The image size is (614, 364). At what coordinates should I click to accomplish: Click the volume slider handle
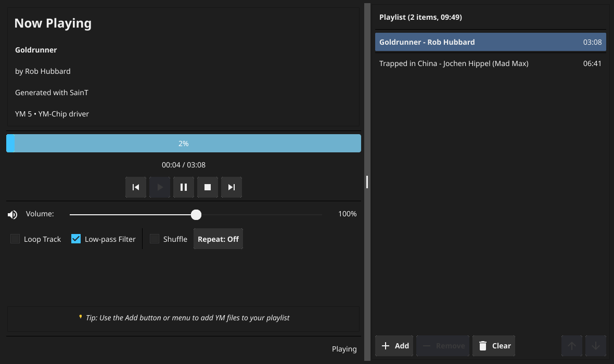coord(196,214)
